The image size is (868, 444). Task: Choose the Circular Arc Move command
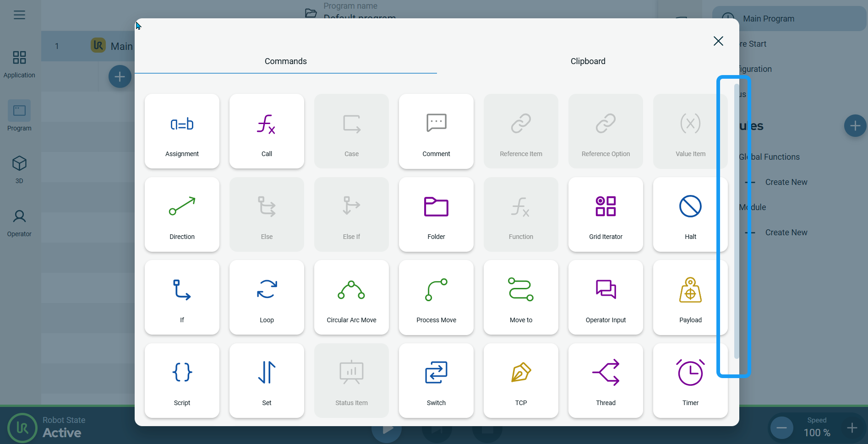pos(351,298)
